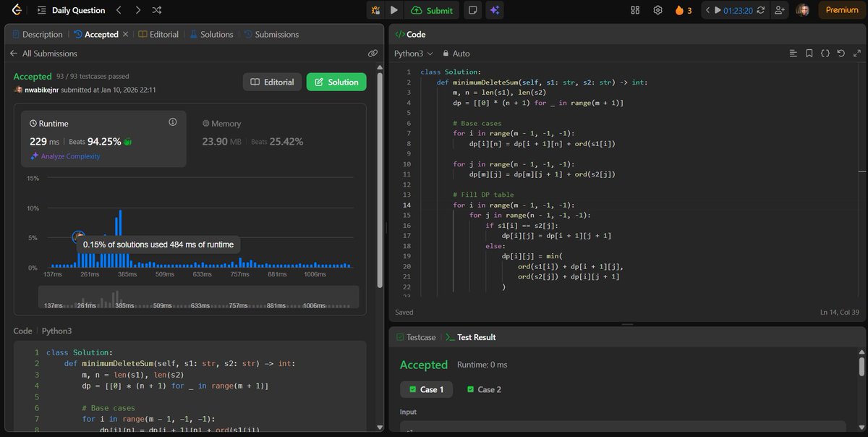
Task: Open the Submissions tab
Action: click(271, 34)
